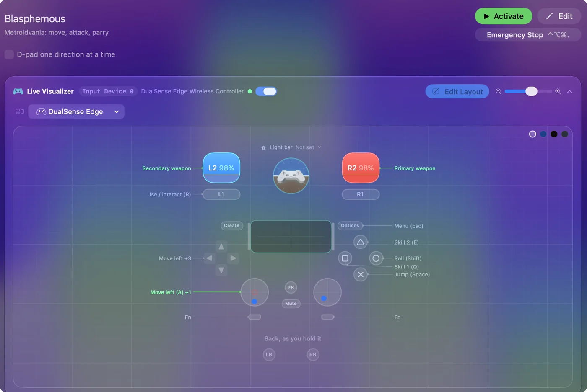Open the DualSense Edge controller dropdown
Screen dimensions: 587x392
tap(76, 111)
